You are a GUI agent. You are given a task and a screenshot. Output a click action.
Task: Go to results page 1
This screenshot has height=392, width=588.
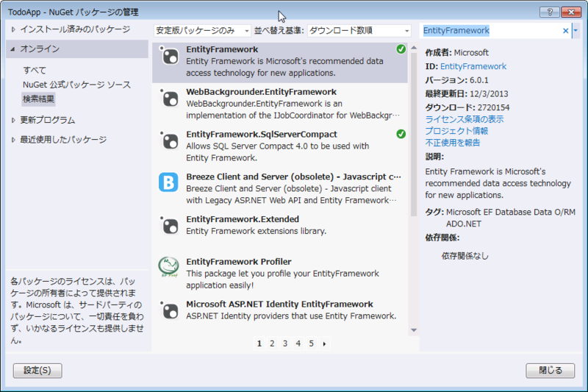coord(259,343)
